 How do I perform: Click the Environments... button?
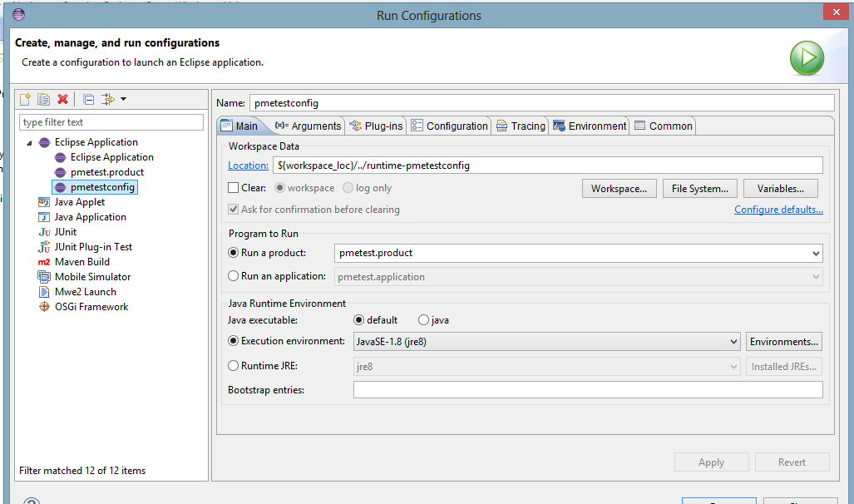click(784, 342)
